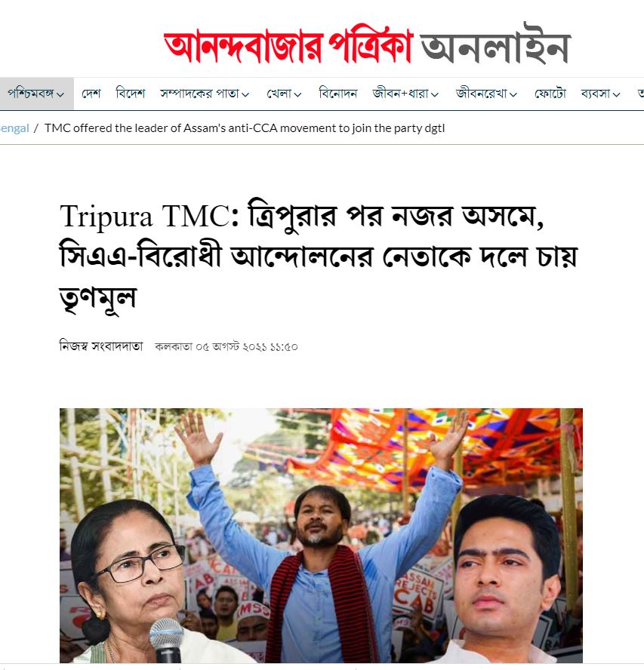Open the ফোটো section
644x670 pixels.
click(x=550, y=93)
